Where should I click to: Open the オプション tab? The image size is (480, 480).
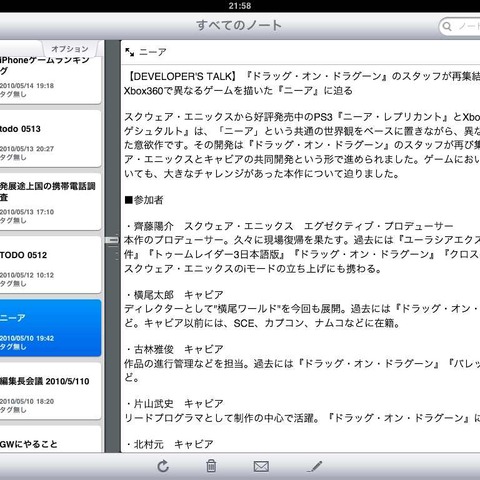click(x=70, y=49)
